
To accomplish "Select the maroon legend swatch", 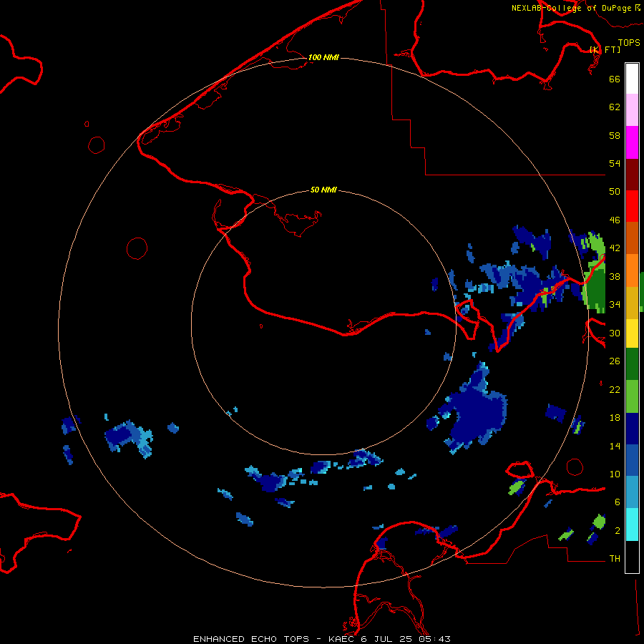I will click(632, 174).
